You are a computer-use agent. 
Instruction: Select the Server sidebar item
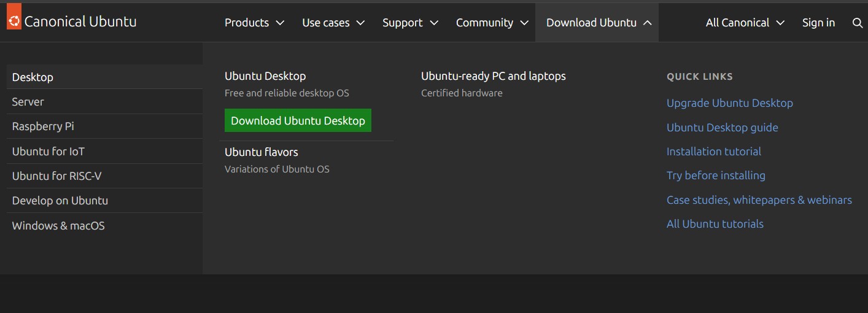[x=28, y=102]
